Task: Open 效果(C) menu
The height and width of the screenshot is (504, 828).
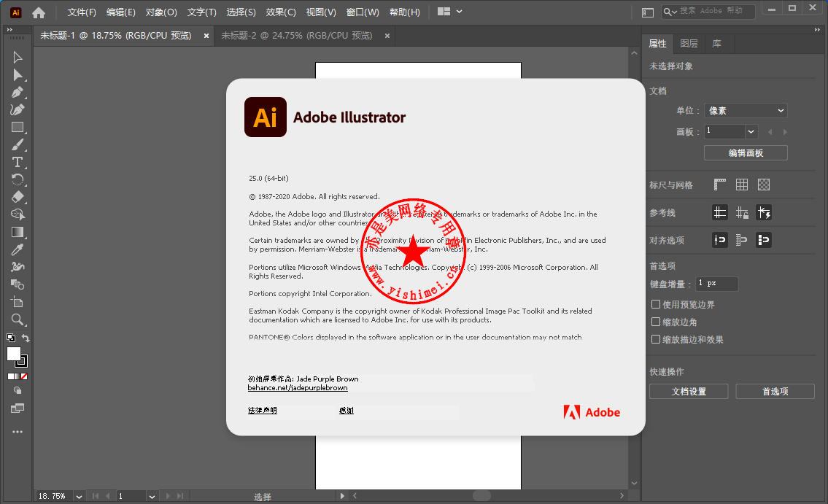Action: point(281,12)
